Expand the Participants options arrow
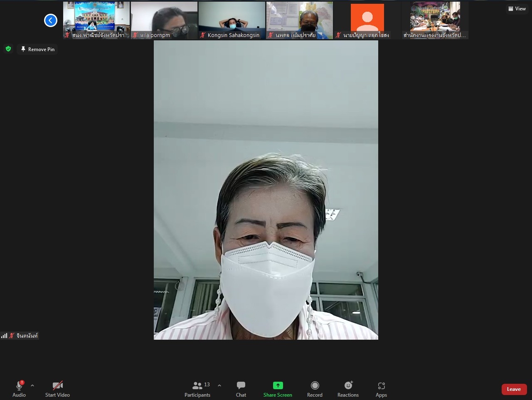The image size is (532, 400). coord(219,385)
